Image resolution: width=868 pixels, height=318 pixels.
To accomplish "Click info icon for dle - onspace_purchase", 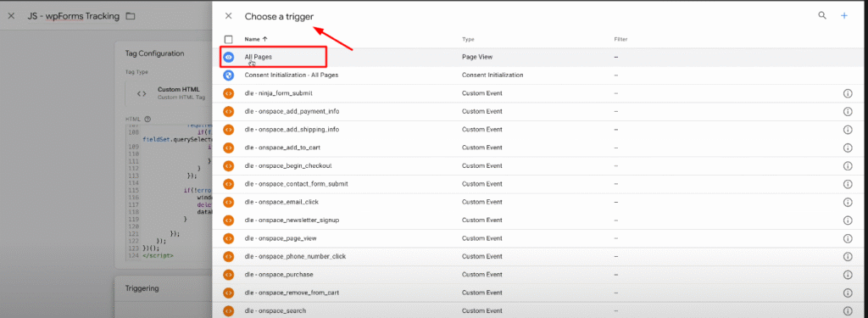I will click(847, 275).
